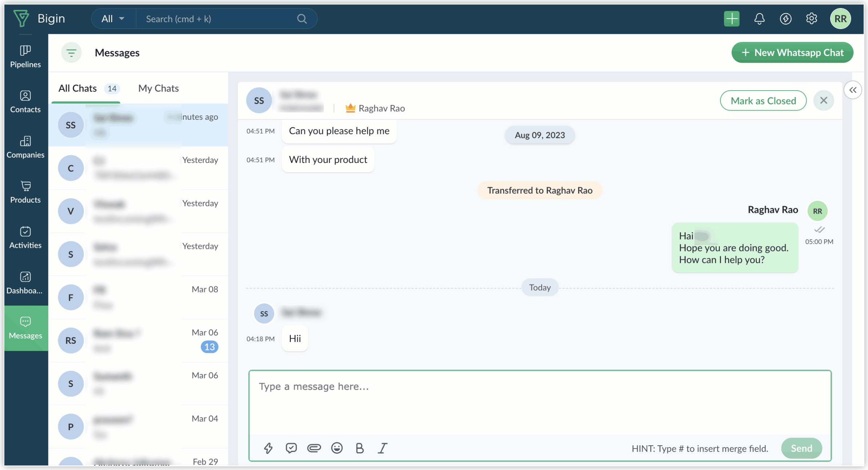This screenshot has width=868, height=470.
Task: Click the 13 unread badge
Action: (x=209, y=347)
